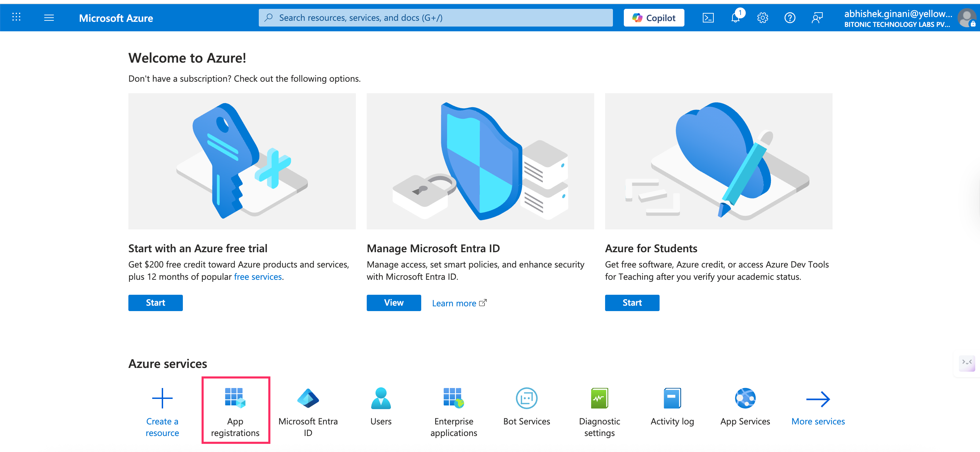
Task: Click the Welcome to Azure! heading
Action: click(187, 58)
